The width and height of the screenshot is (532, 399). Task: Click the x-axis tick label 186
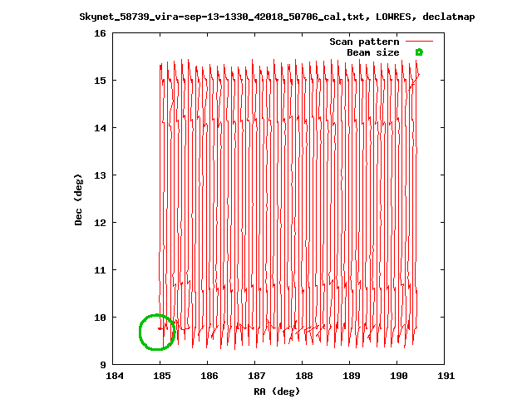[x=209, y=376]
